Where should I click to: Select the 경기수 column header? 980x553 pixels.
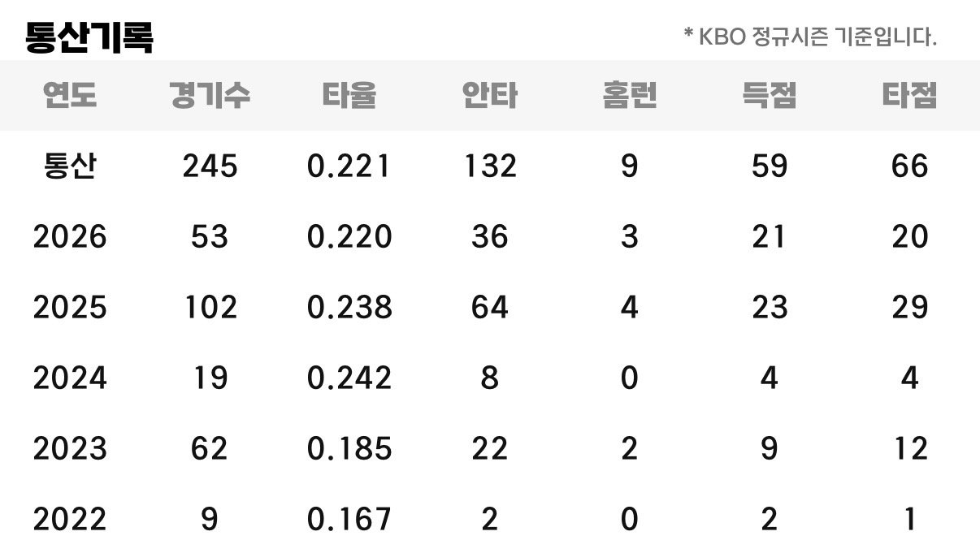(210, 96)
